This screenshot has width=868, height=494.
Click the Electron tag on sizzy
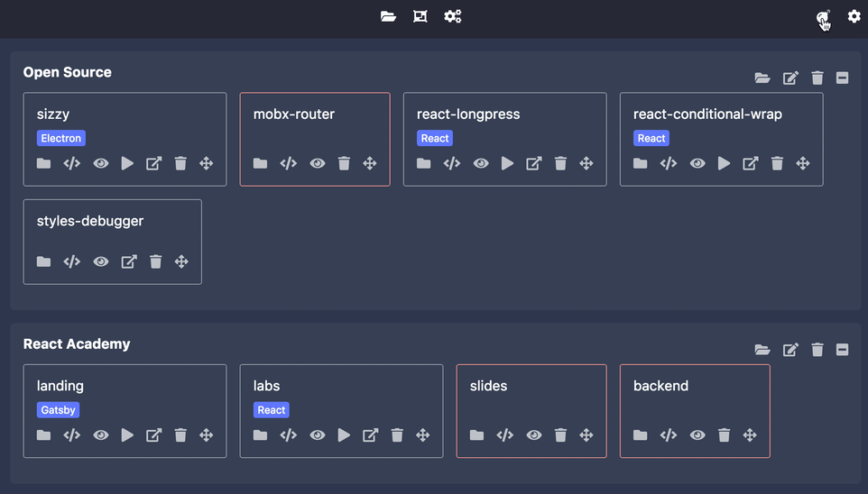(60, 138)
